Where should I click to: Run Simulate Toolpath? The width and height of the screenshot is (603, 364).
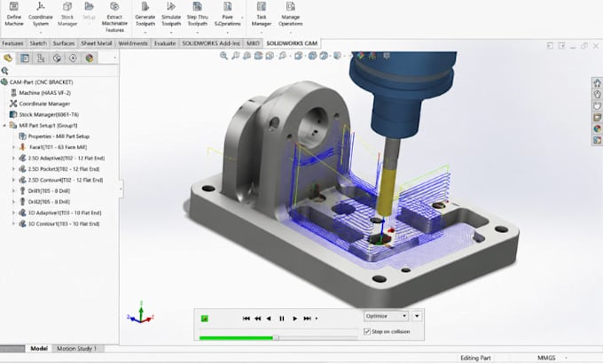(x=171, y=14)
